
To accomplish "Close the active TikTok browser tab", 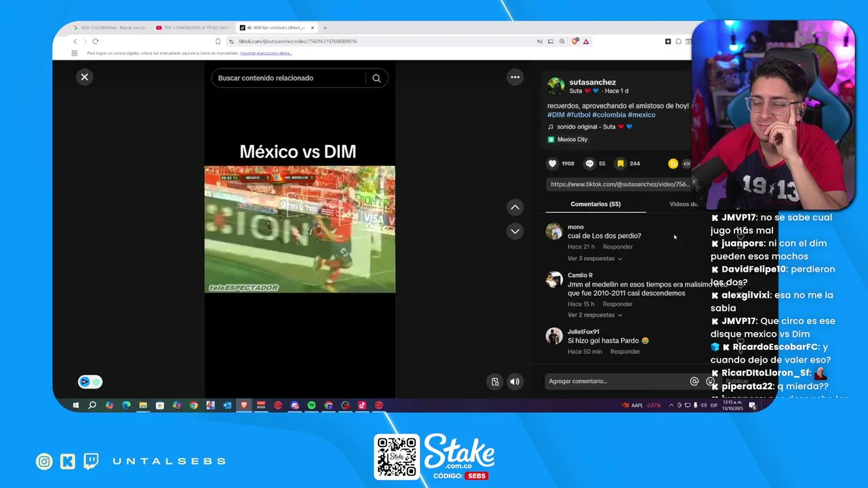I will (313, 28).
